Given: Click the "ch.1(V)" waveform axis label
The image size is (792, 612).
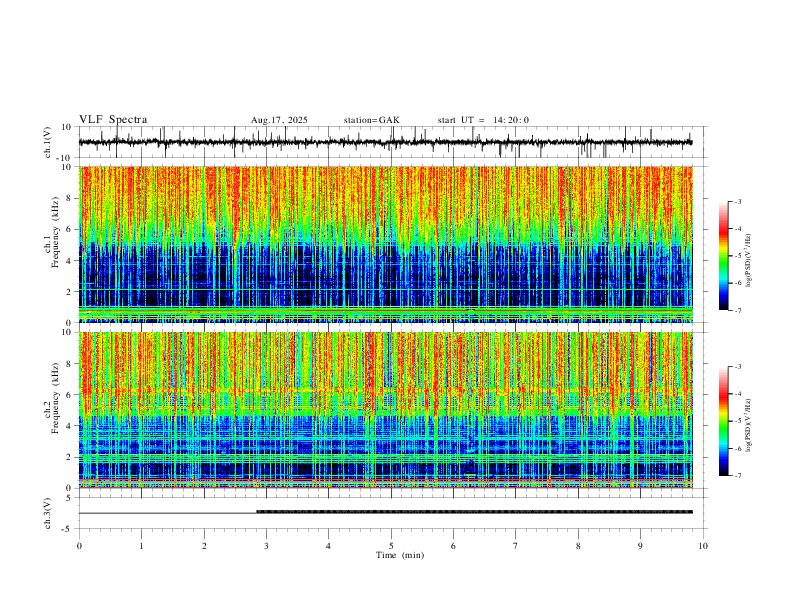Looking at the screenshot, I should point(48,142).
